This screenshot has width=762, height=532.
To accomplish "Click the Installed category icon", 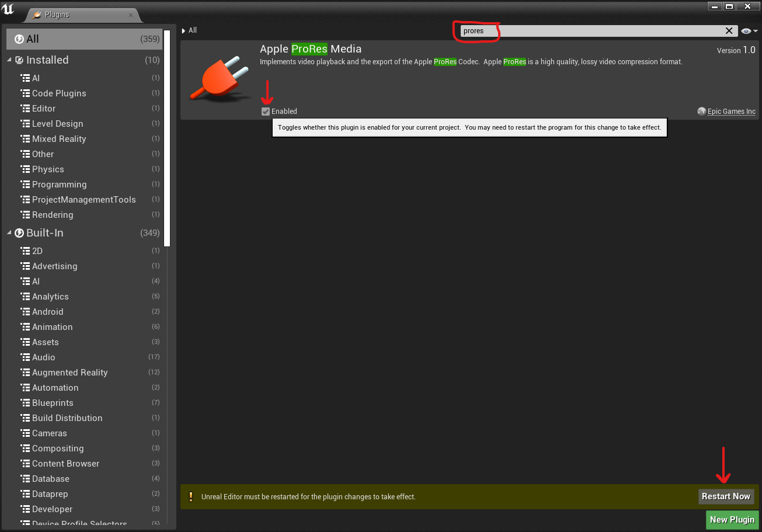I will coord(19,60).
